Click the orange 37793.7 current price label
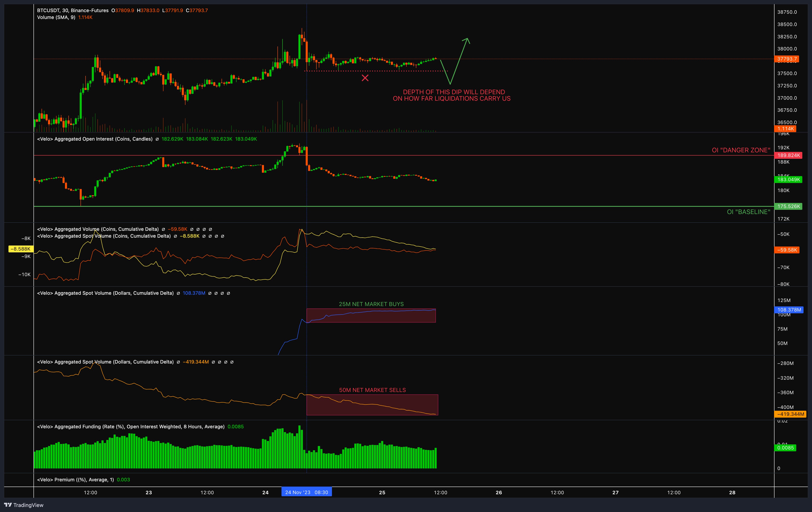812x512 pixels. (x=787, y=59)
